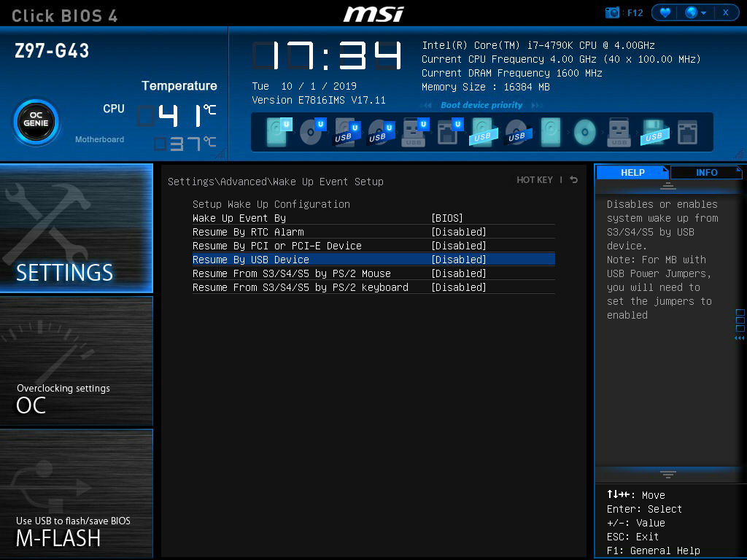This screenshot has height=560, width=747.
Task: Select the legacy network boot device icon
Action: tap(687, 132)
